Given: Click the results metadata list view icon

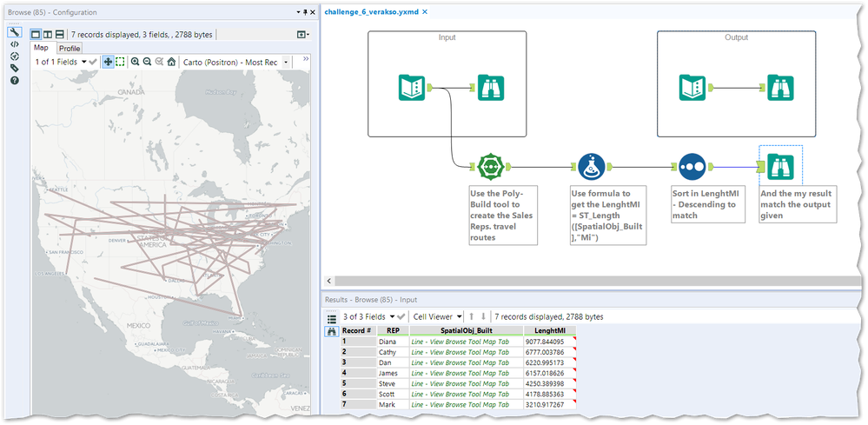Looking at the screenshot, I should pos(332,318).
